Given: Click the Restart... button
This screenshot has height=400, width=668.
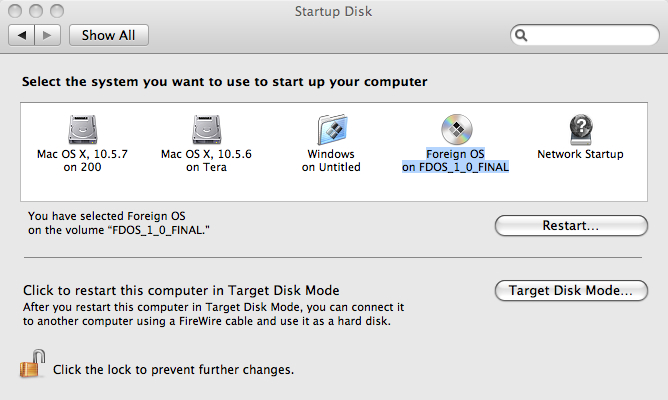Looking at the screenshot, I should tap(571, 225).
